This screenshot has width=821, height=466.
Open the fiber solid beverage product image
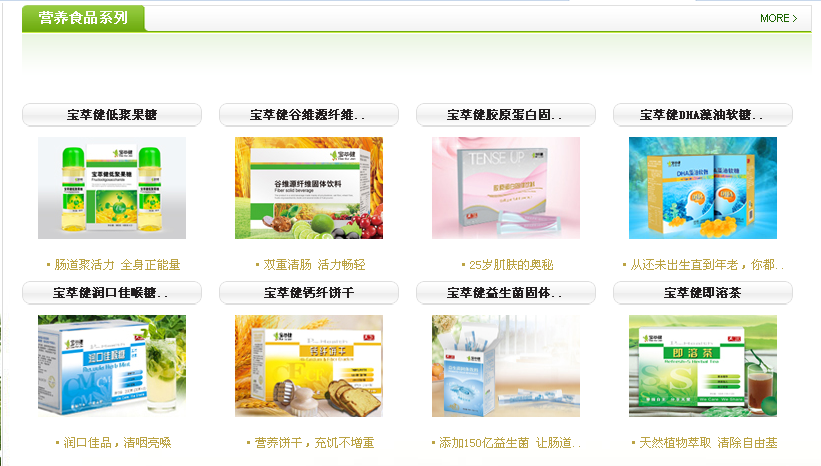[309, 188]
